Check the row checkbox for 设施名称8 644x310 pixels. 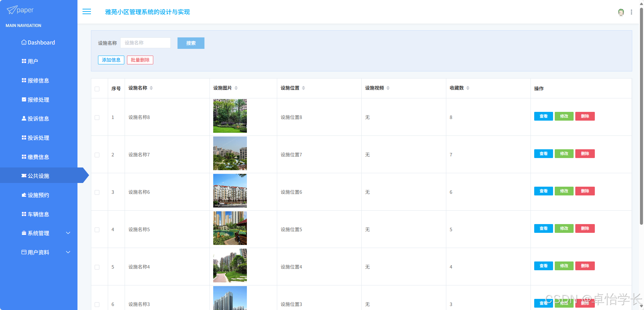[97, 118]
